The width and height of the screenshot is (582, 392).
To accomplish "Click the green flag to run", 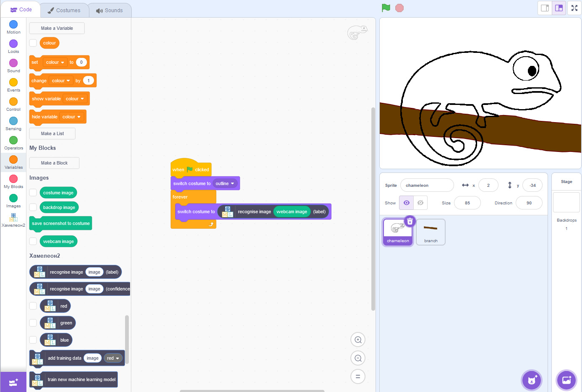I will [386, 8].
